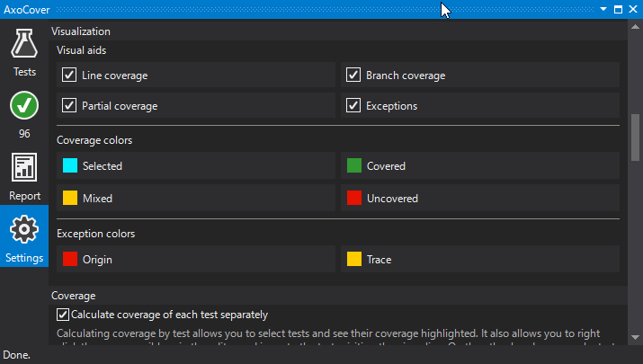Select the Settings gear icon
643x364 pixels.
pyautogui.click(x=24, y=229)
